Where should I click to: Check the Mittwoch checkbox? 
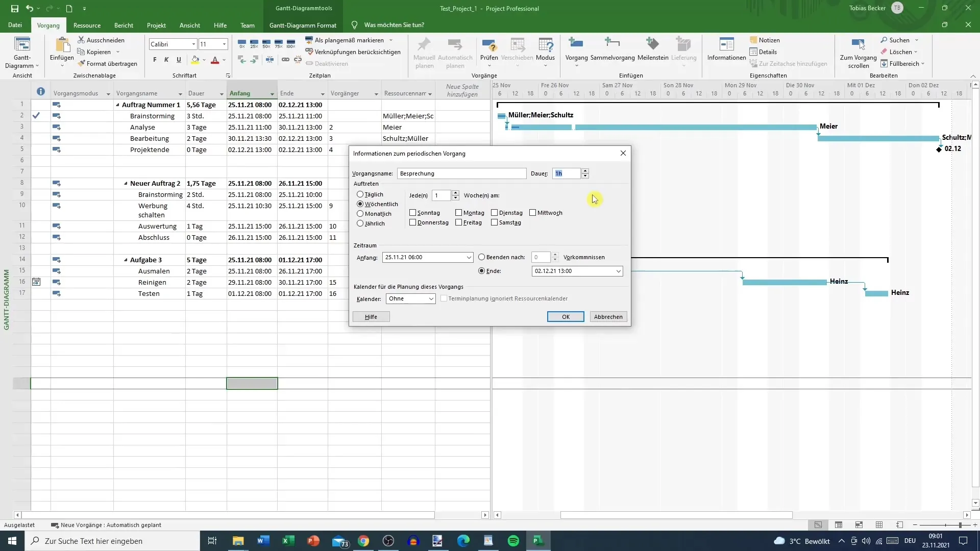click(532, 213)
